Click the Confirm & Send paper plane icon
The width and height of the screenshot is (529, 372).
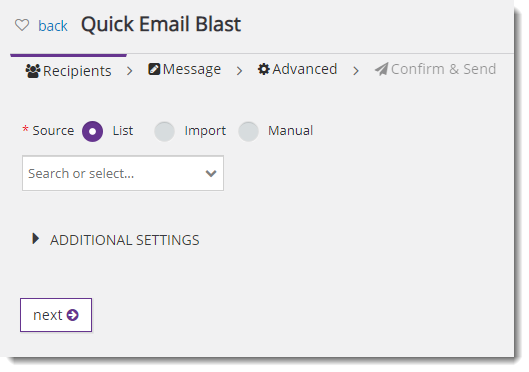tap(382, 69)
